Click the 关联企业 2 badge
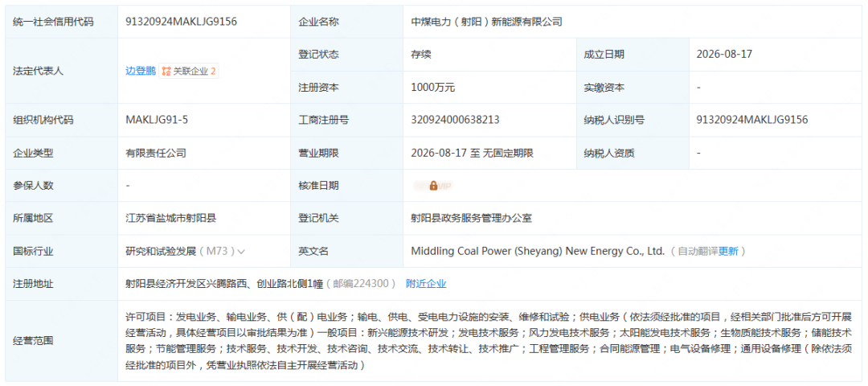Image resolution: width=868 pixels, height=386 pixels. (x=189, y=71)
